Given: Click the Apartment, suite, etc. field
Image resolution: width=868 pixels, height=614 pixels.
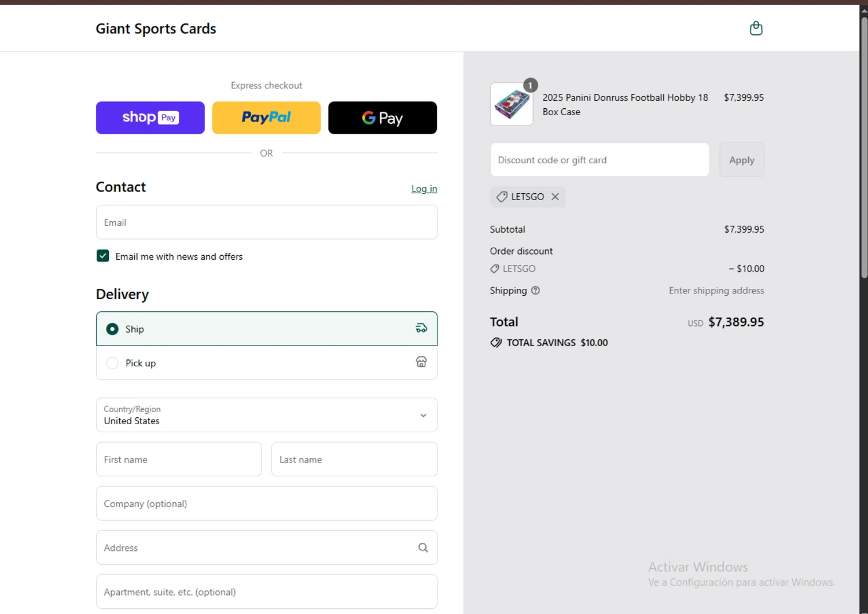Looking at the screenshot, I should coord(267,591).
